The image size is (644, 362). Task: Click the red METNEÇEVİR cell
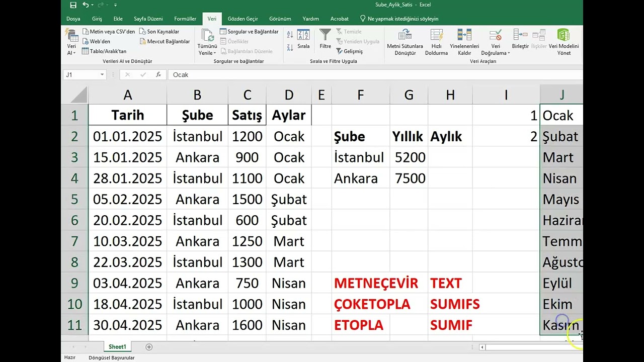(376, 283)
